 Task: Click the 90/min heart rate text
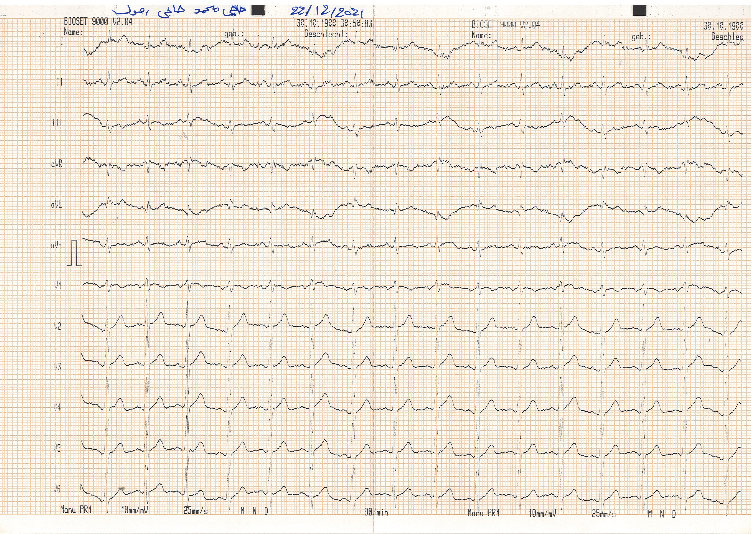(x=376, y=512)
